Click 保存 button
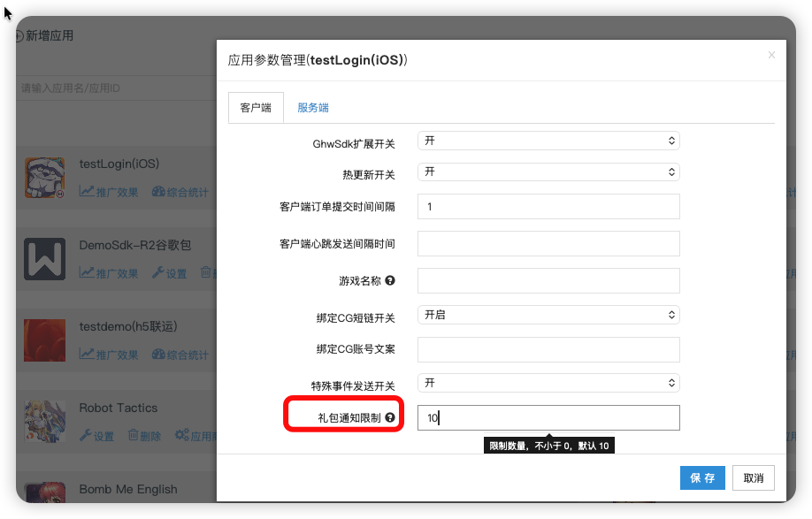This screenshot has width=812, height=519. (702, 477)
